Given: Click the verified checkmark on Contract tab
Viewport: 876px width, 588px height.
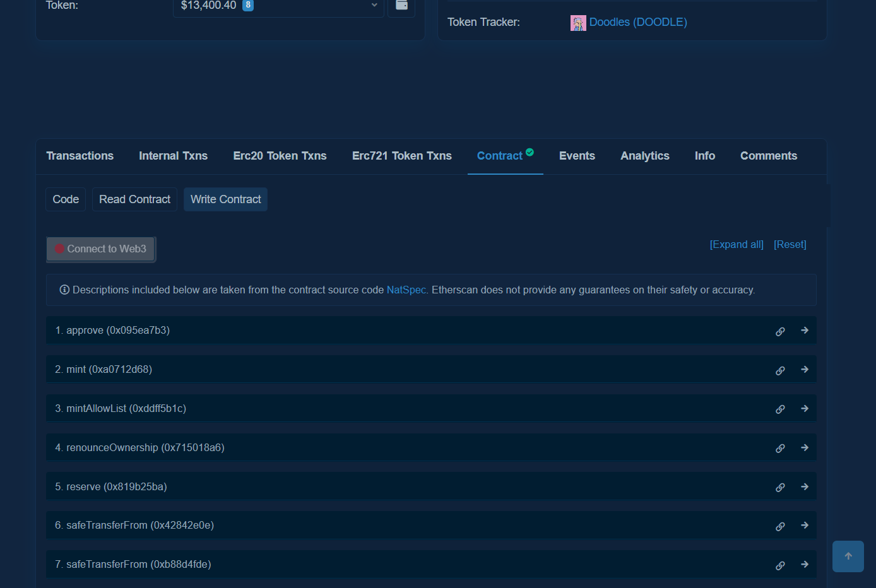Looking at the screenshot, I should 530,152.
